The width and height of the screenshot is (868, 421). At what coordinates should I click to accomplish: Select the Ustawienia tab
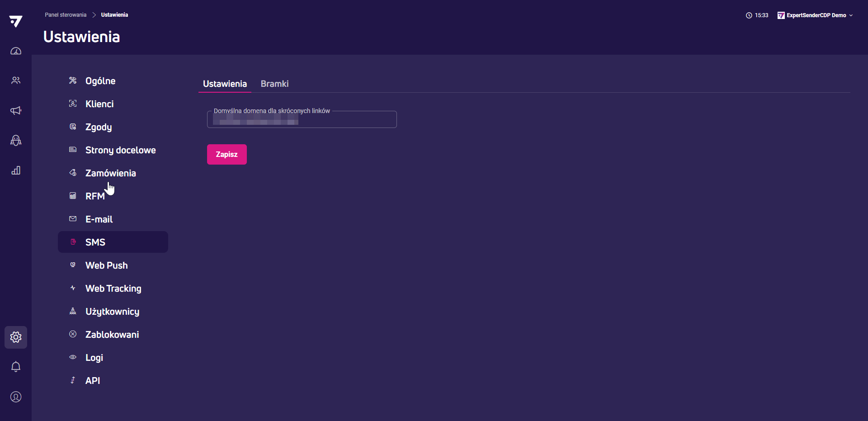(x=225, y=84)
